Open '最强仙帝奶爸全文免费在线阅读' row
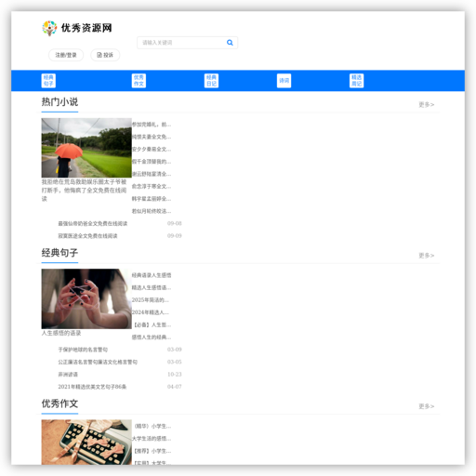Image resolution: width=476 pixels, height=476 pixels. click(x=93, y=224)
